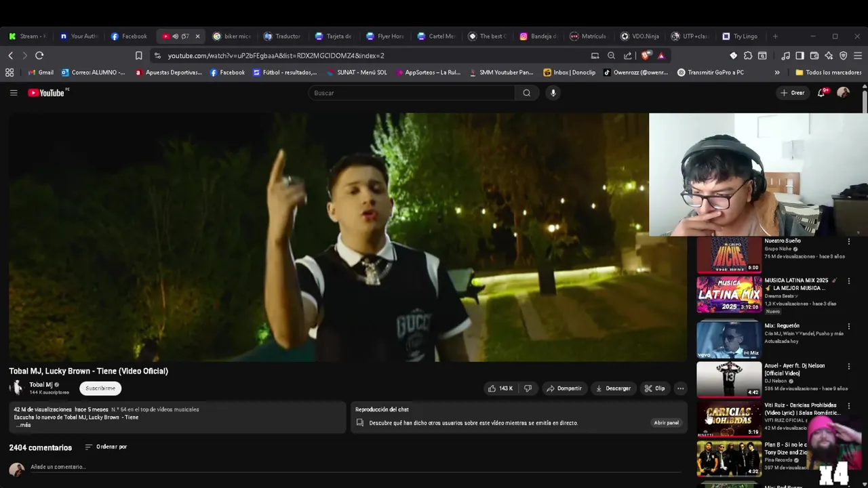The width and height of the screenshot is (868, 488).
Task: Open the YouTube guide hamburger menu
Action: 14,93
